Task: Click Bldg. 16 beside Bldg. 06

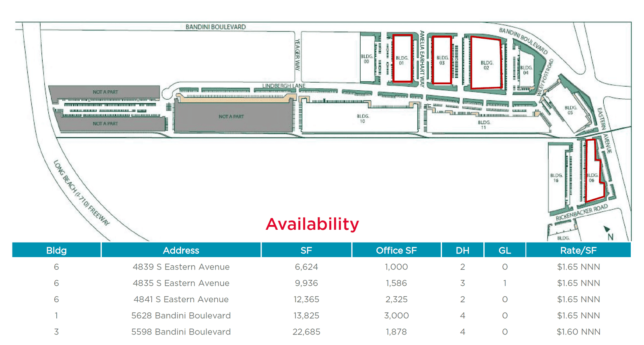Action: pyautogui.click(x=556, y=178)
